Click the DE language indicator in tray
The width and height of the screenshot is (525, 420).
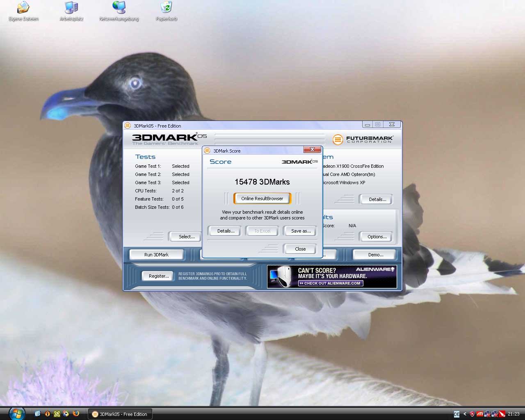(457, 414)
